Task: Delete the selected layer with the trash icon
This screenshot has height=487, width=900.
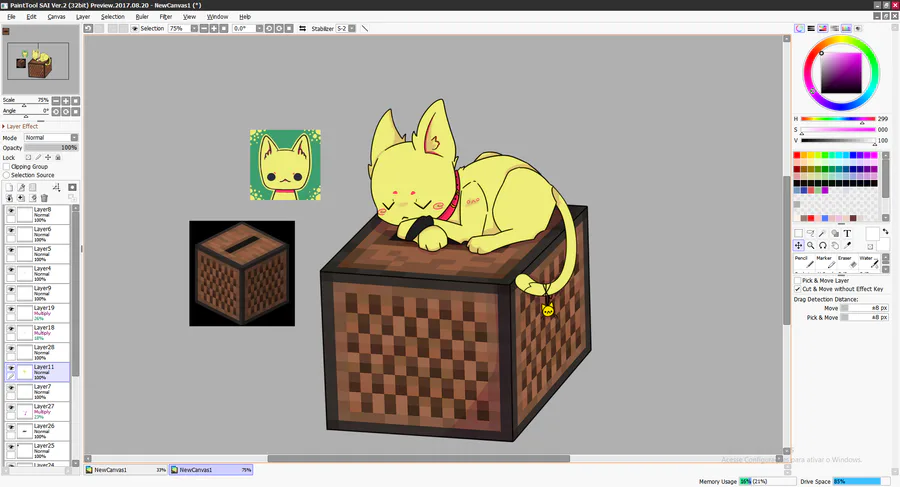Action: (44, 198)
